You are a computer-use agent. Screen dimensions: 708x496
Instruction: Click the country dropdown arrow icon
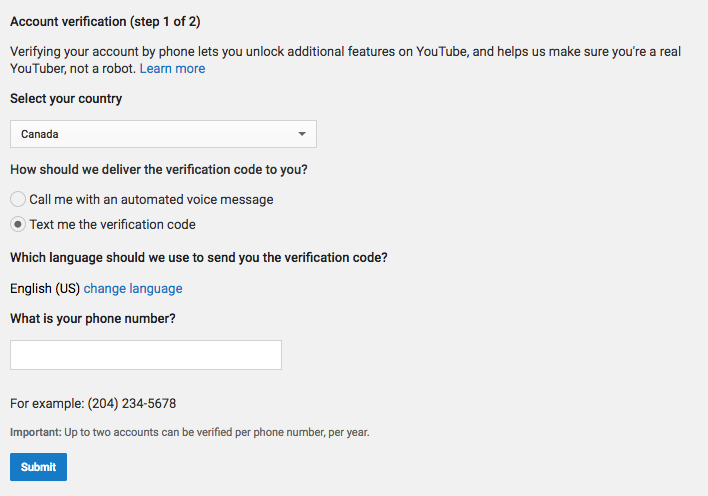pyautogui.click(x=302, y=134)
